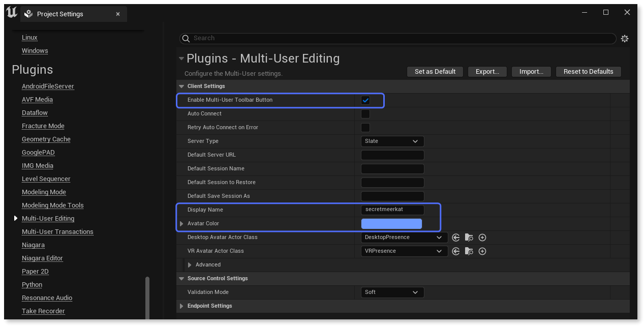
Task: Open the settings gear beside the search bar
Action: pyautogui.click(x=625, y=38)
